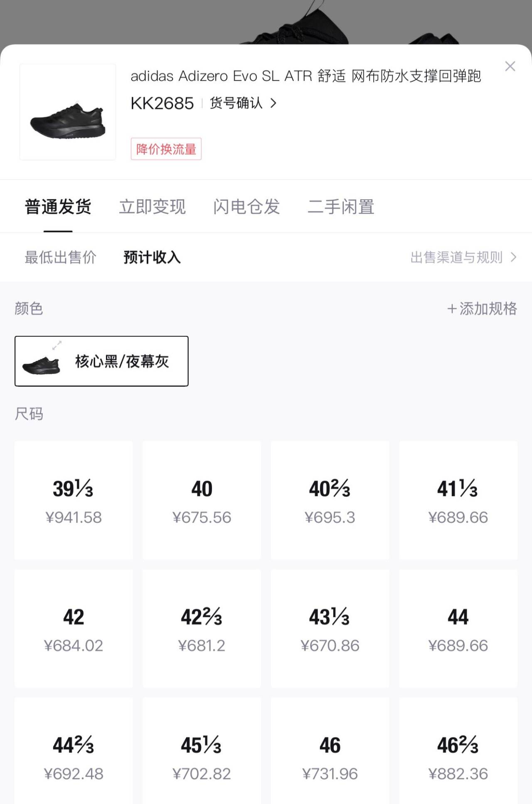Viewport: 532px width, 804px height.
Task: Select the 普通发货 tab
Action: 58,207
